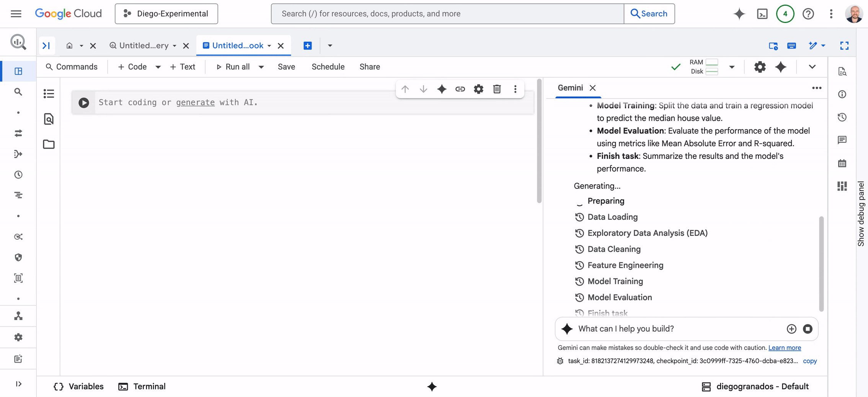Screen dimensions: 868x397
Task: Click Show debug panel
Action: coord(861,214)
